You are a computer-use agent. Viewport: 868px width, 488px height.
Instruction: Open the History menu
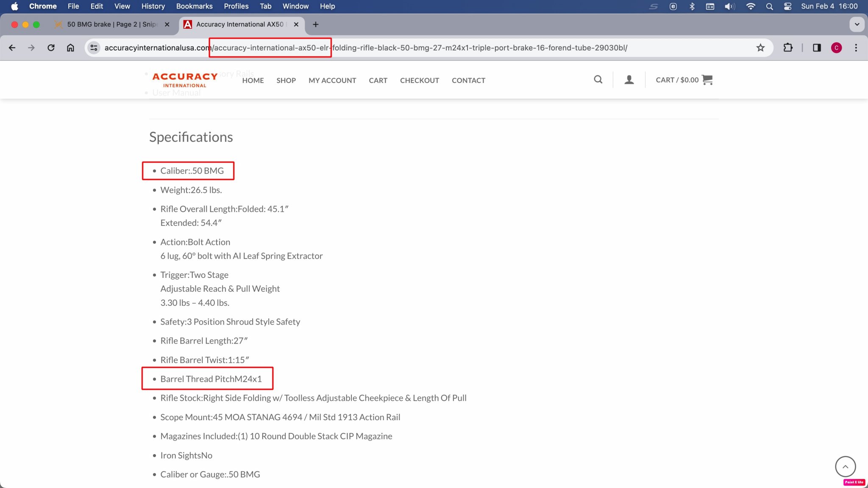153,6
